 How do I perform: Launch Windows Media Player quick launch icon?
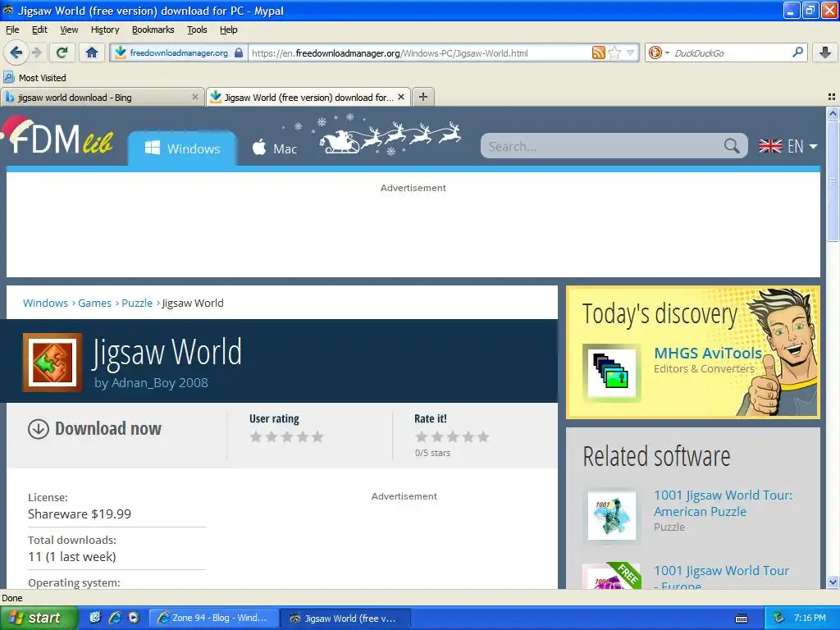(x=134, y=618)
